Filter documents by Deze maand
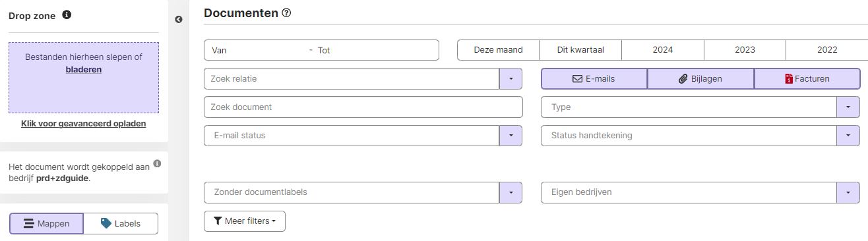This screenshot has height=241, width=868. 498,50
